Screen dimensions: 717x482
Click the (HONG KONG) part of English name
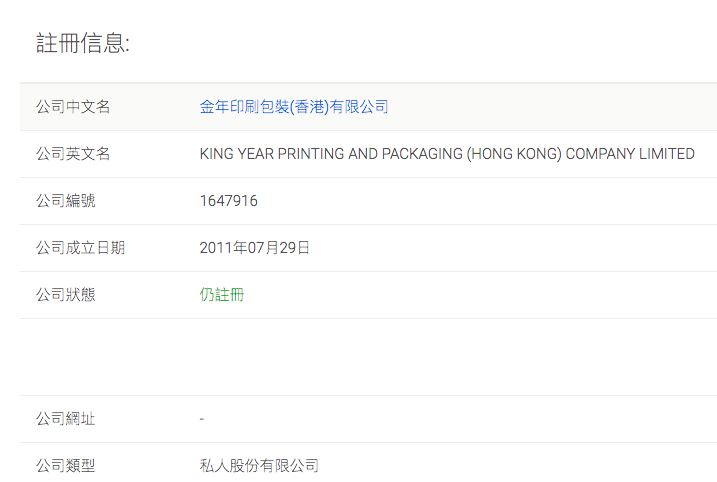(x=514, y=154)
